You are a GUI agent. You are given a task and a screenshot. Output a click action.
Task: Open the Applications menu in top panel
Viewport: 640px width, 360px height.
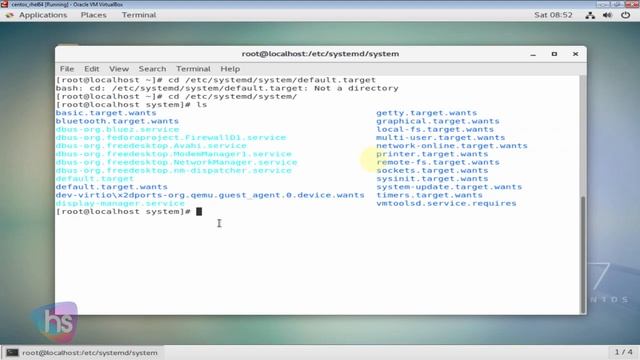point(43,15)
